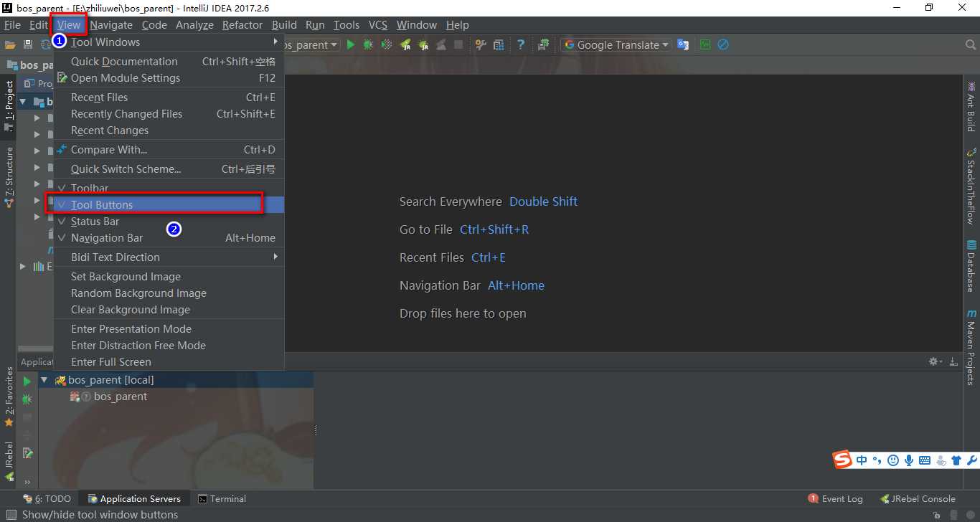Viewport: 980px width, 522px height.
Task: Click the lock icon in the status bar
Action: [x=937, y=515]
